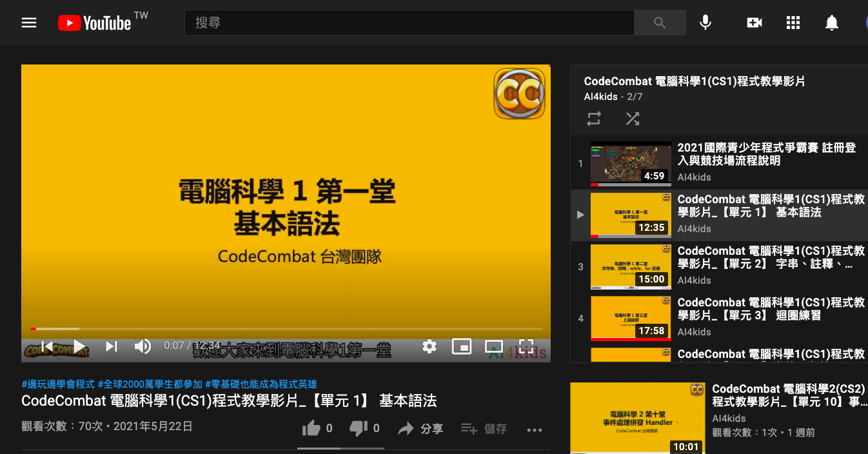
Task: Mute the video volume
Action: click(x=142, y=346)
